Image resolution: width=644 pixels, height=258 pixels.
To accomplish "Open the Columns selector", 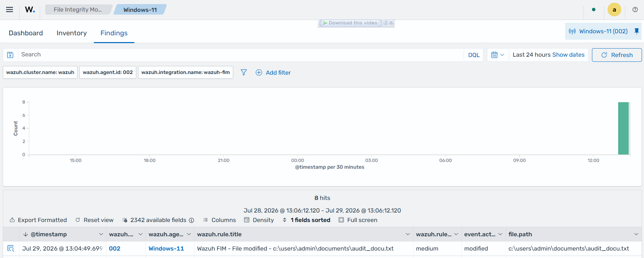I will pyautogui.click(x=219, y=220).
